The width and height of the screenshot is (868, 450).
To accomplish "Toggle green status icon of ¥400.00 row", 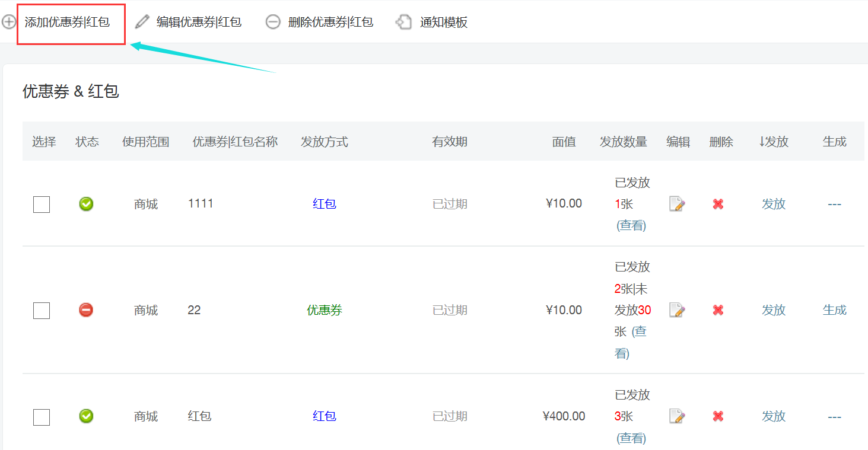I will [x=86, y=416].
